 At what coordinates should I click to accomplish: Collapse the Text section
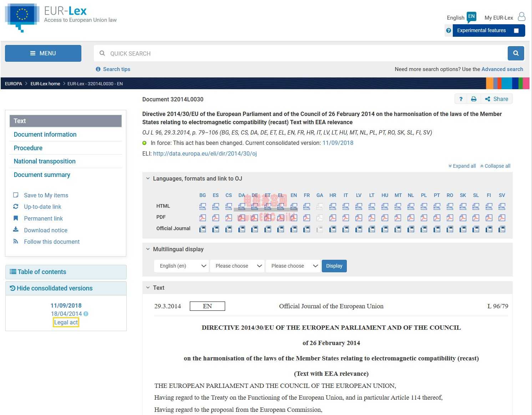point(148,288)
